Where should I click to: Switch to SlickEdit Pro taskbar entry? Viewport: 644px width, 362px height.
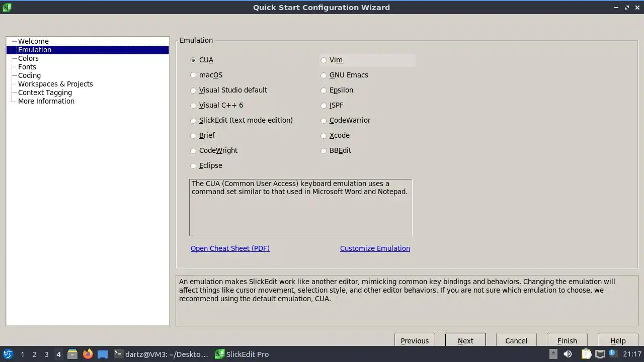coord(242,354)
